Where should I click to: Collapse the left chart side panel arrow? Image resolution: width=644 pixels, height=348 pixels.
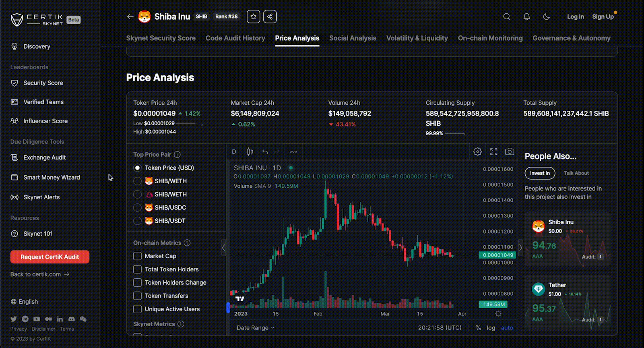point(223,248)
